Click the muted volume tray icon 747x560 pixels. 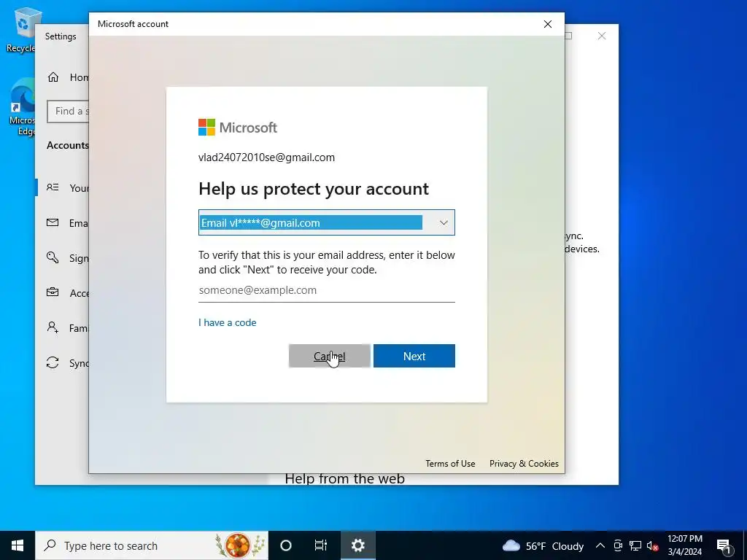click(652, 545)
